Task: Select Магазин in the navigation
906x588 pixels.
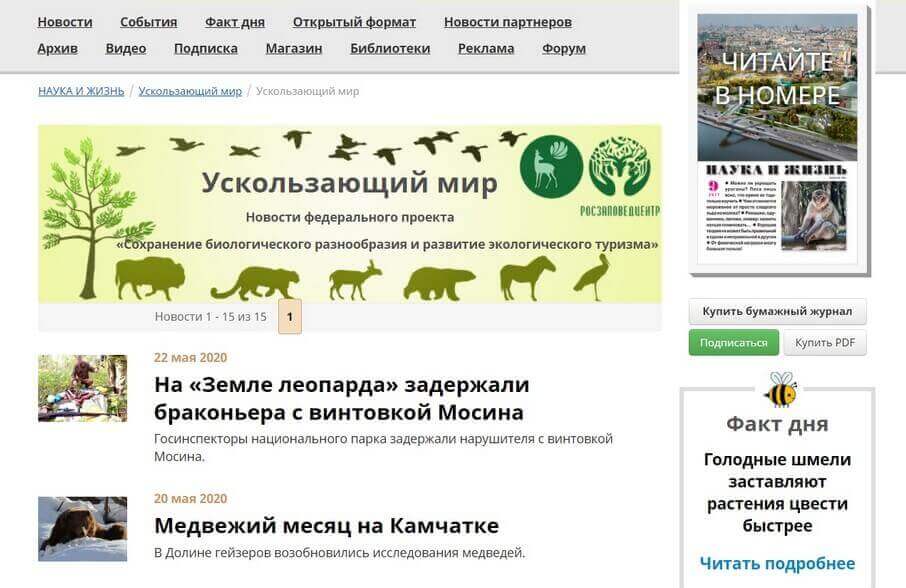Action: pos(294,48)
